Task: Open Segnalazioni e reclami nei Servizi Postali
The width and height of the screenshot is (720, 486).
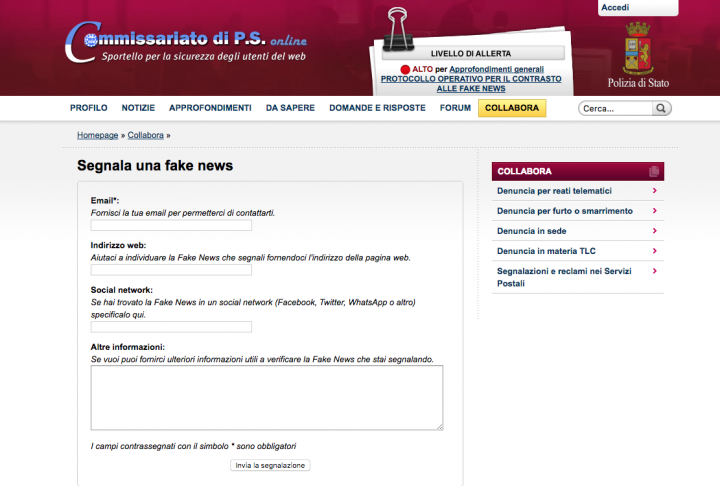Action: pos(564,277)
